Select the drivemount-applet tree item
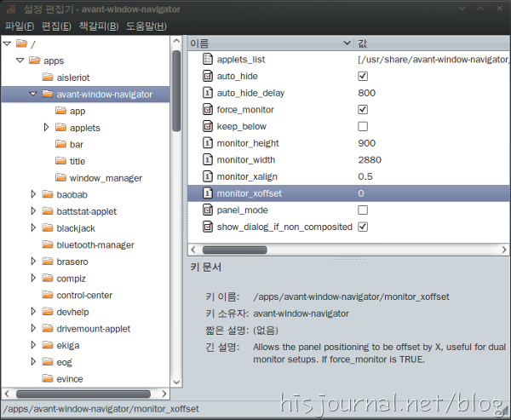Image resolution: width=511 pixels, height=420 pixels. pyautogui.click(x=93, y=328)
